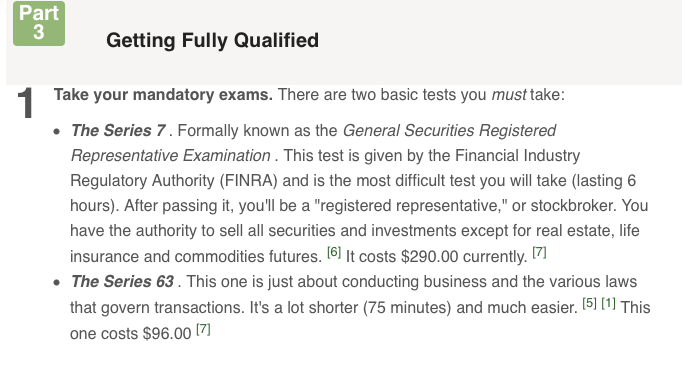Image resolution: width=682 pixels, height=373 pixels.
Task: Open citation [7] after $96.00
Action: coord(203,329)
